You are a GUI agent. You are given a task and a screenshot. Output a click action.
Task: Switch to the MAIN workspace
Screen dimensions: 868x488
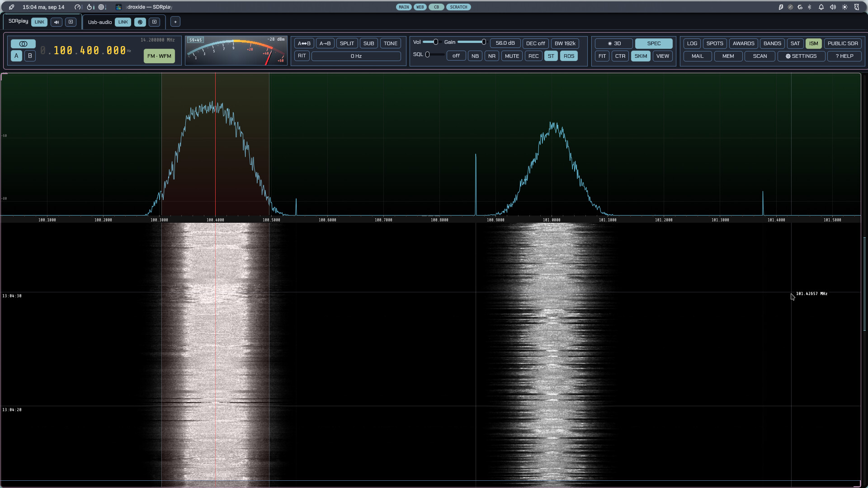pyautogui.click(x=404, y=7)
